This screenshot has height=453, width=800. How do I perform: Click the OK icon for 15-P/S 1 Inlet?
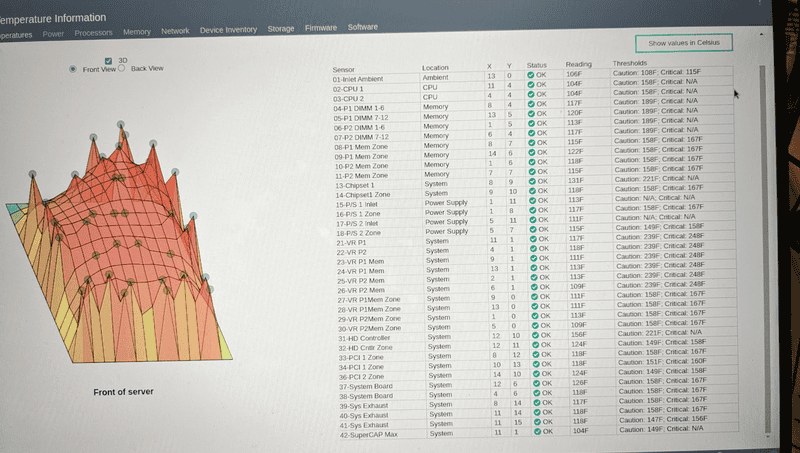click(533, 201)
